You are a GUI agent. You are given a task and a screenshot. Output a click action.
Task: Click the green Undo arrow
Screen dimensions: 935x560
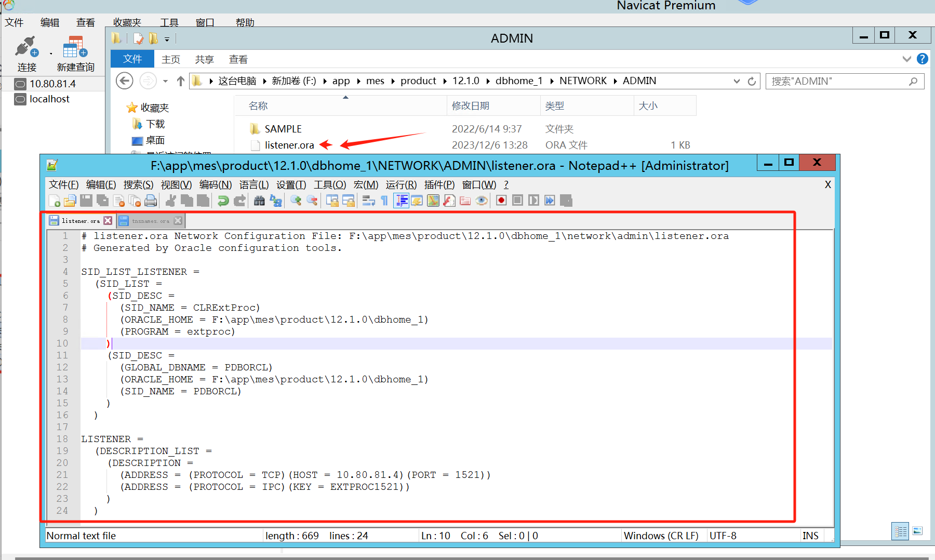pyautogui.click(x=223, y=201)
